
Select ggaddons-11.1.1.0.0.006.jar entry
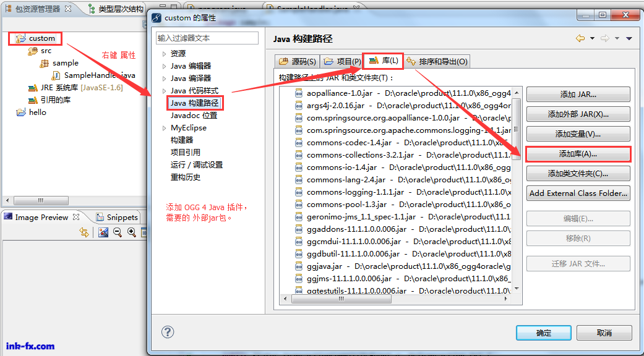coord(403,229)
